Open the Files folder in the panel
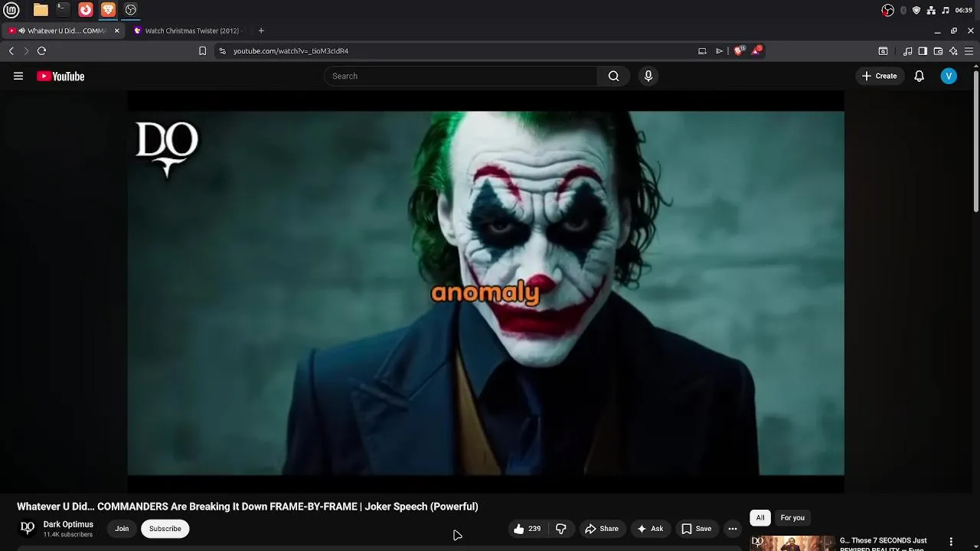 (41, 10)
